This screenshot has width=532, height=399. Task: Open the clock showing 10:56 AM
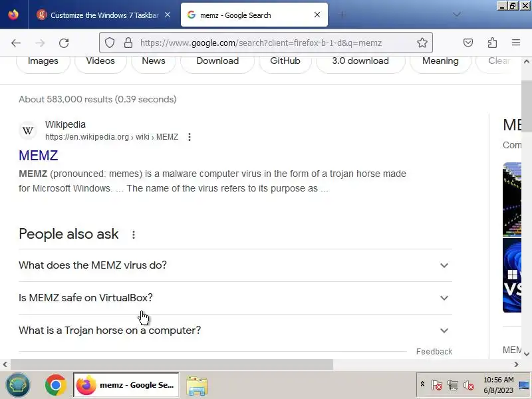(498, 385)
